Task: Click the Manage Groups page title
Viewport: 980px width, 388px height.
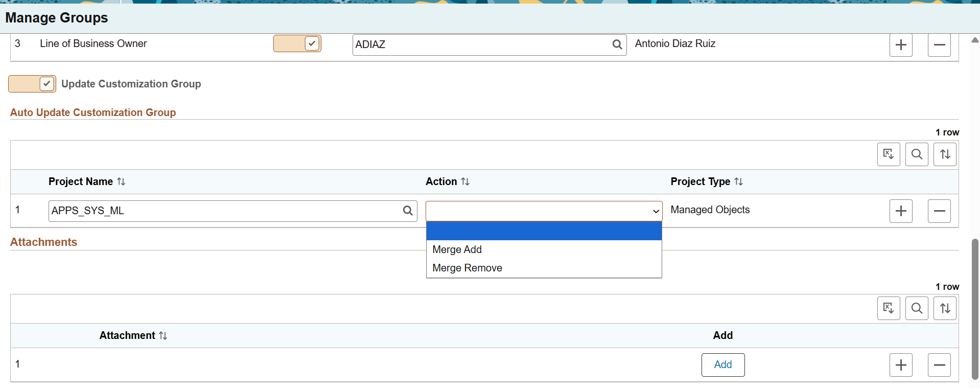Action: [x=57, y=18]
